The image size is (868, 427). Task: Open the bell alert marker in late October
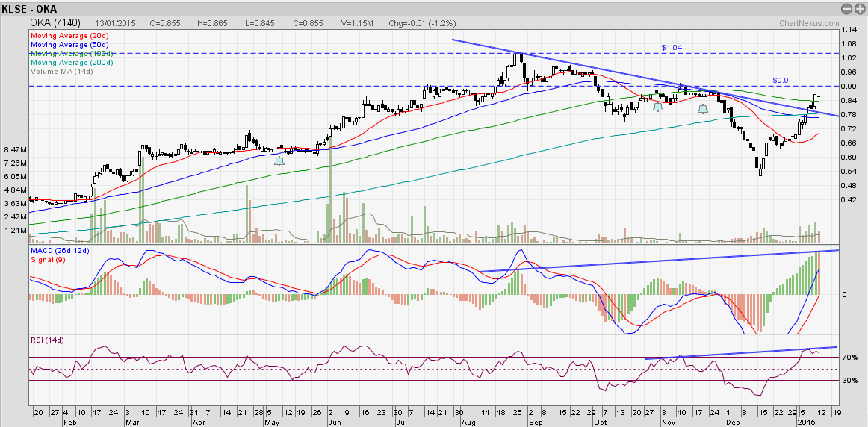point(657,107)
